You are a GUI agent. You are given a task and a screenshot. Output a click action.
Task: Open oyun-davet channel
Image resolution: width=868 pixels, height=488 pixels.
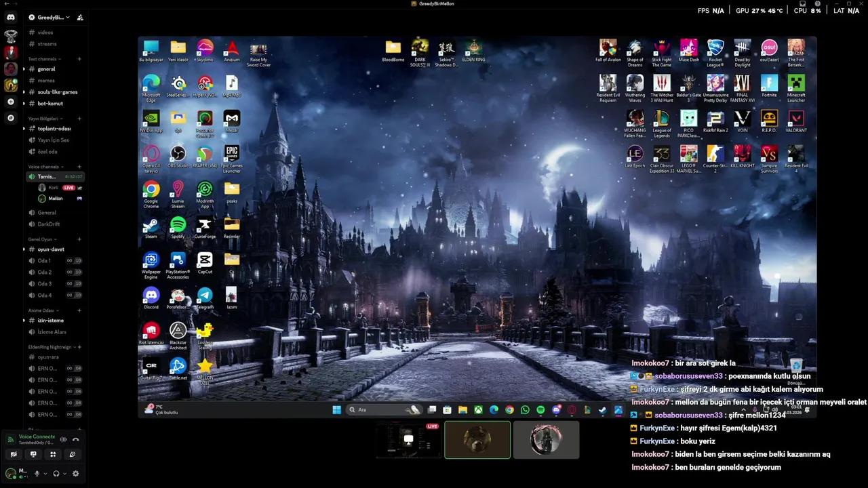[54, 249]
